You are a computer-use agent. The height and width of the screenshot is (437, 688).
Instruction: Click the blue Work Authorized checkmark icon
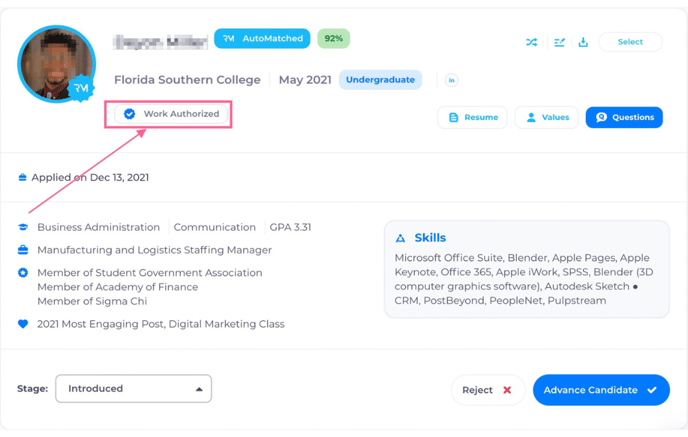pos(129,114)
